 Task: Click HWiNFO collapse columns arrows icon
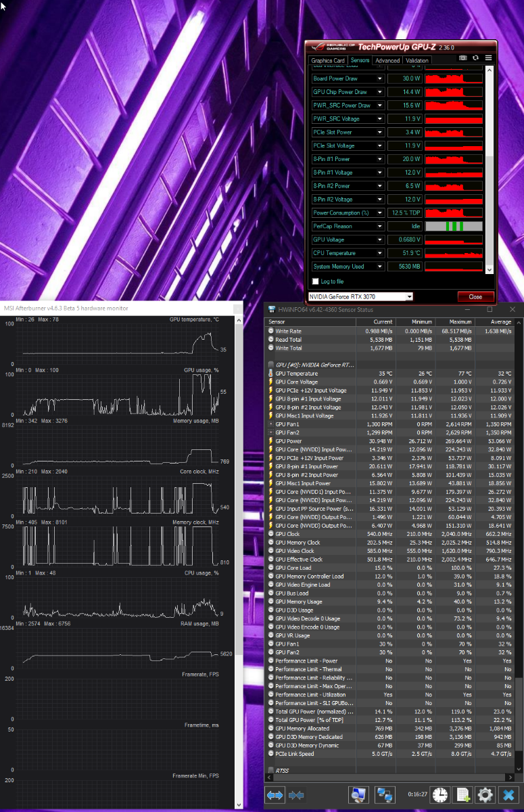295,795
